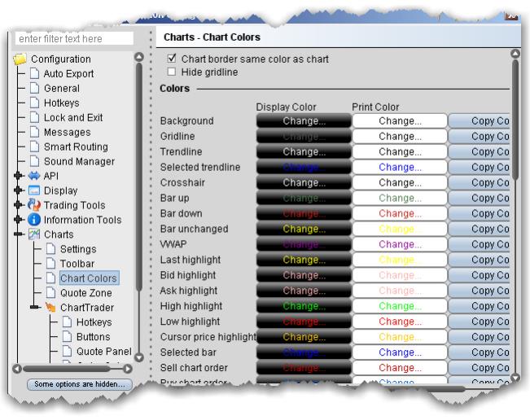
Task: Click the Sound Manager page icon
Action: tap(34, 161)
